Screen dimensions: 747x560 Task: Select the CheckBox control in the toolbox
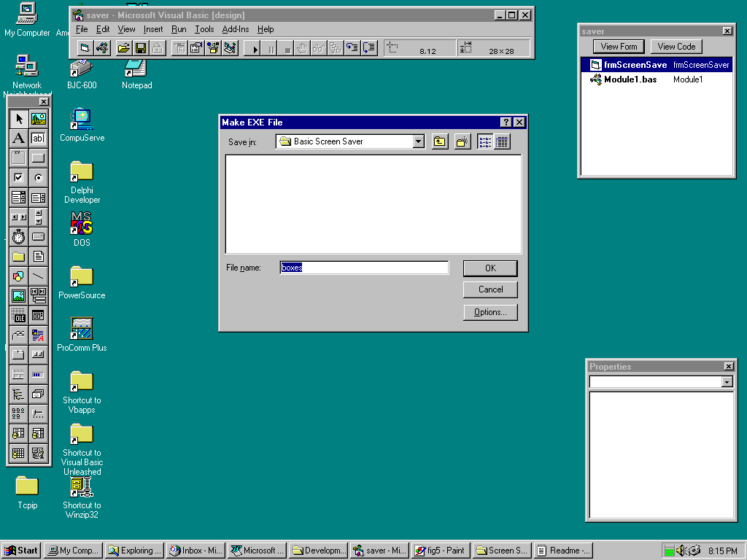19,177
